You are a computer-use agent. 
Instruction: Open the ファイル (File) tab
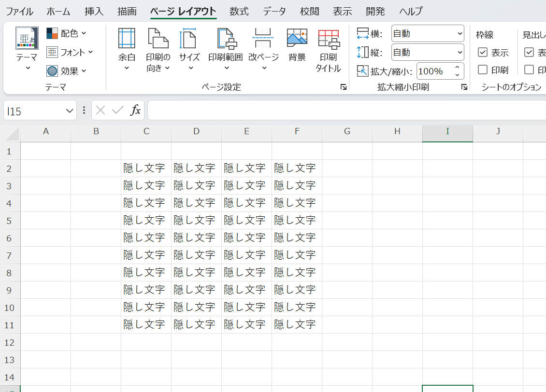[19, 12]
